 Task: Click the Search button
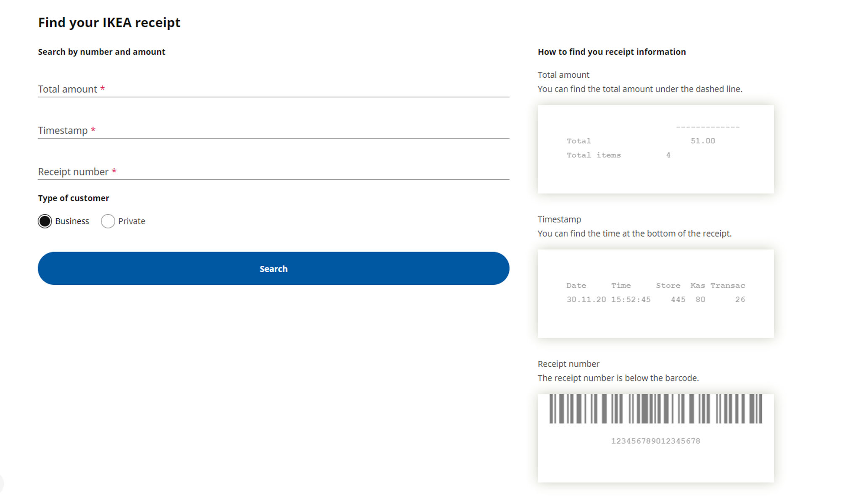coord(273,268)
